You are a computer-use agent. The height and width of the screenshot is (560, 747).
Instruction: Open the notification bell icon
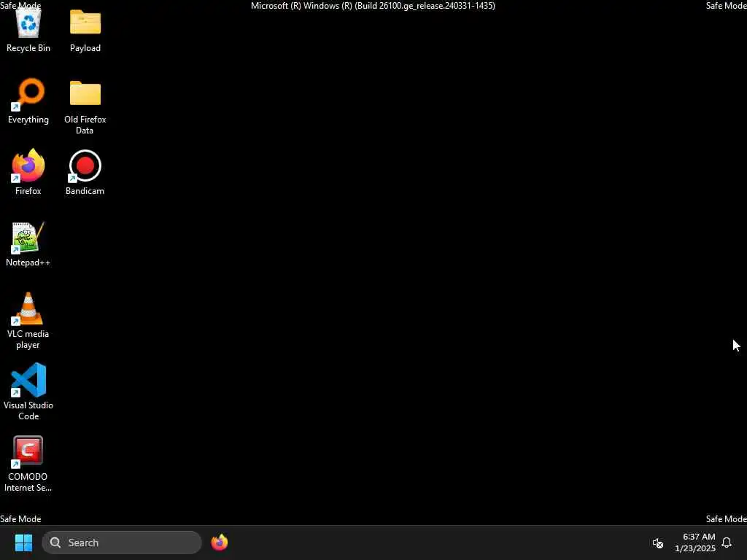click(x=727, y=542)
